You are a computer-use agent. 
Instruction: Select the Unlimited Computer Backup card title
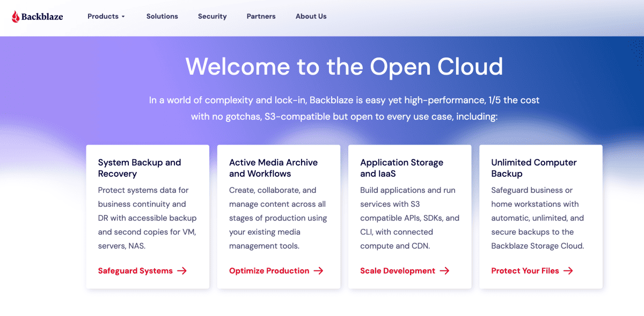click(x=534, y=168)
